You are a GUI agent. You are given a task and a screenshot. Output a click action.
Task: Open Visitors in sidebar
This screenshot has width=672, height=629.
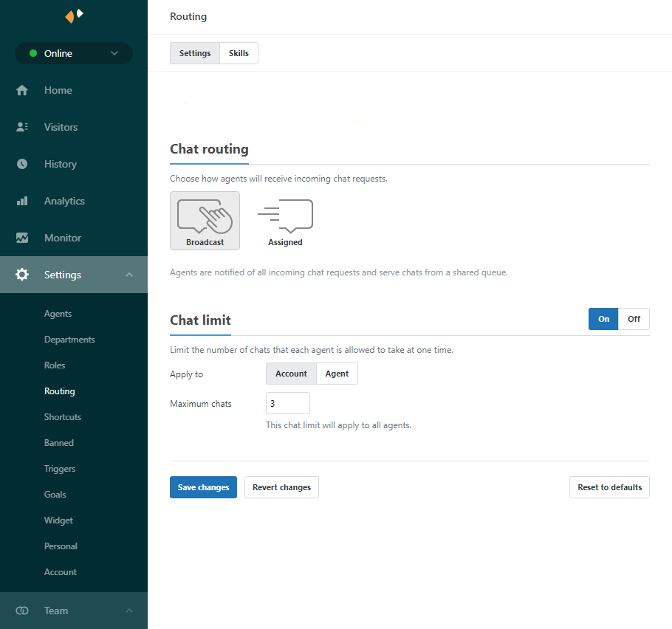pyautogui.click(x=74, y=127)
